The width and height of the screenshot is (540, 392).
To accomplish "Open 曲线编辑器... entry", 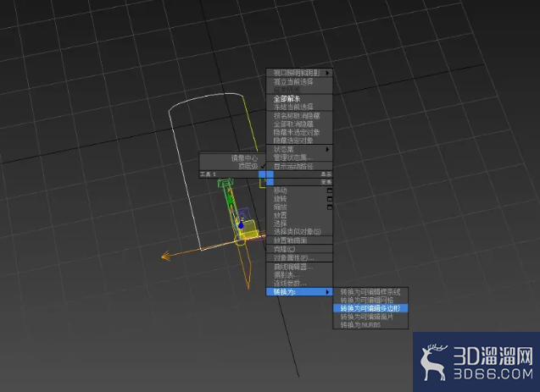I will click(299, 267).
